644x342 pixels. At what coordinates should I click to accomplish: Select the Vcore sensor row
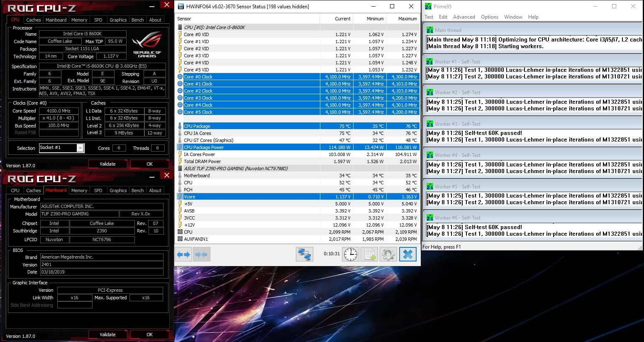click(x=249, y=197)
